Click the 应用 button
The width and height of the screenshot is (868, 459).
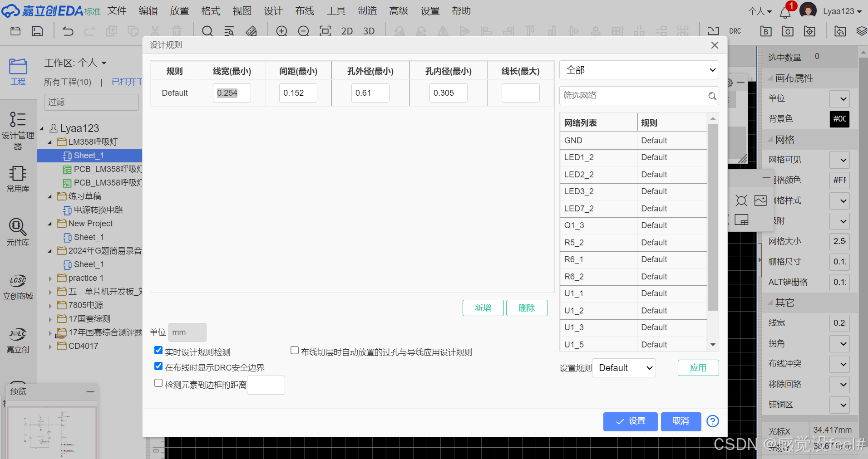[698, 368]
